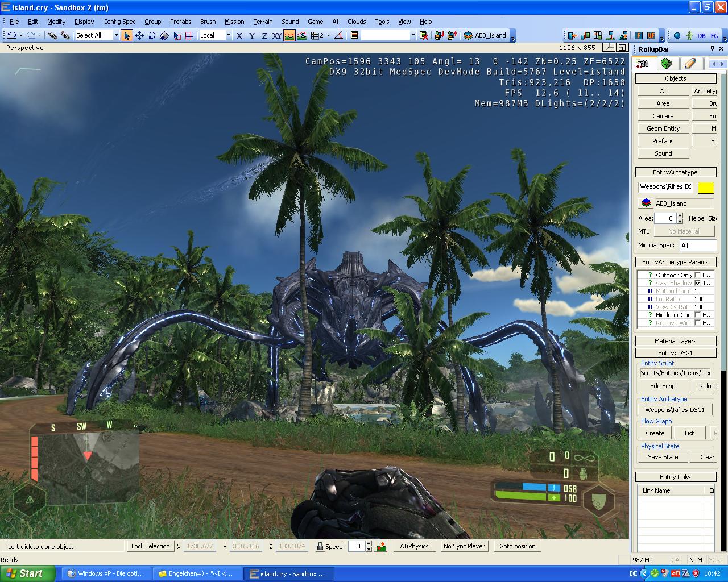Open the DB database view toolbar button
Screen dimensions: 728x582
[x=702, y=35]
